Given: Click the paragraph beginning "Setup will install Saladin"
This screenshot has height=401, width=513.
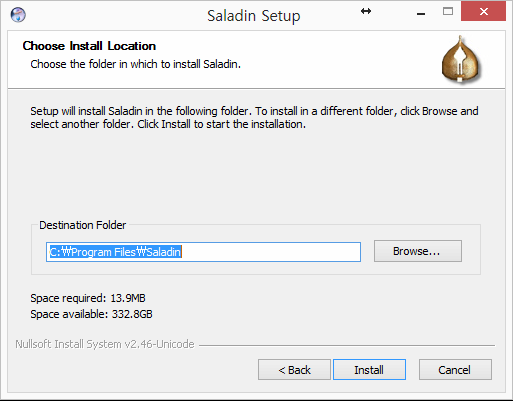Looking at the screenshot, I should (254, 117).
